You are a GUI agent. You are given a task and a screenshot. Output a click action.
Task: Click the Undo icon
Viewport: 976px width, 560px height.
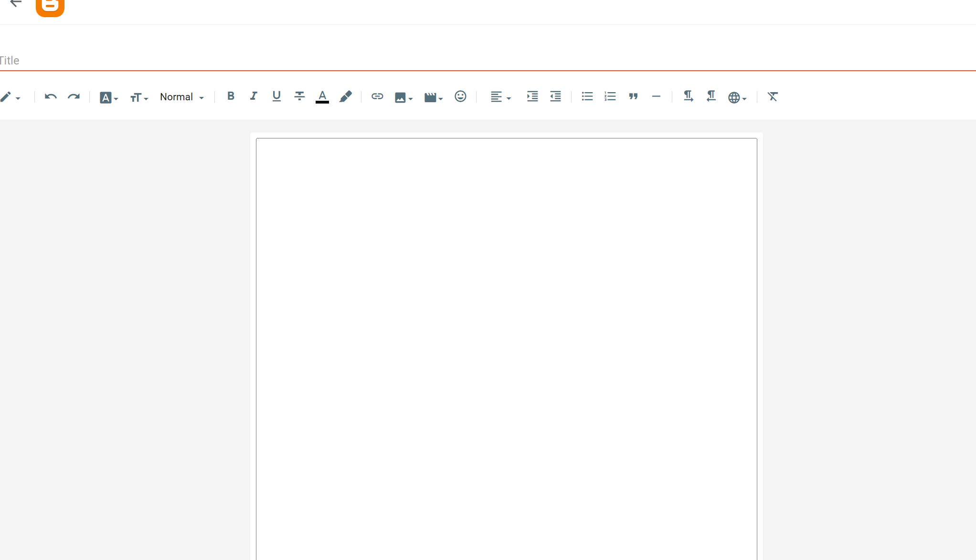[51, 97]
